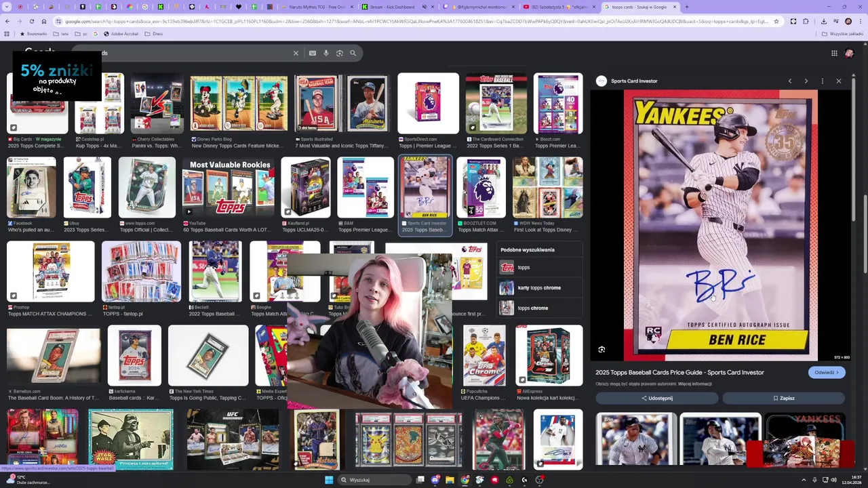The height and width of the screenshot is (488, 868).
Task: Open a new Chrome tab
Action: (686, 7)
